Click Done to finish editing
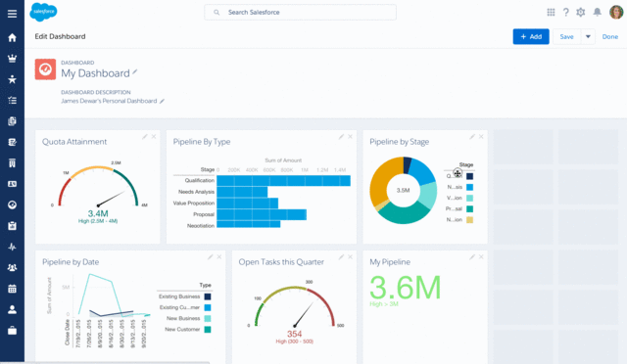The width and height of the screenshot is (627, 364). (x=609, y=37)
